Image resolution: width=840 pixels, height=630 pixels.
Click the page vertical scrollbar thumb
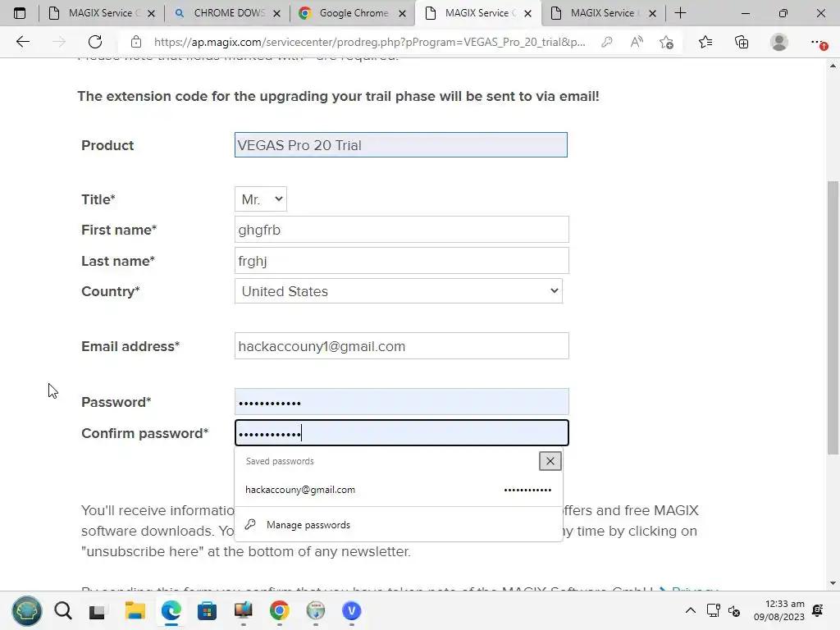[833, 317]
